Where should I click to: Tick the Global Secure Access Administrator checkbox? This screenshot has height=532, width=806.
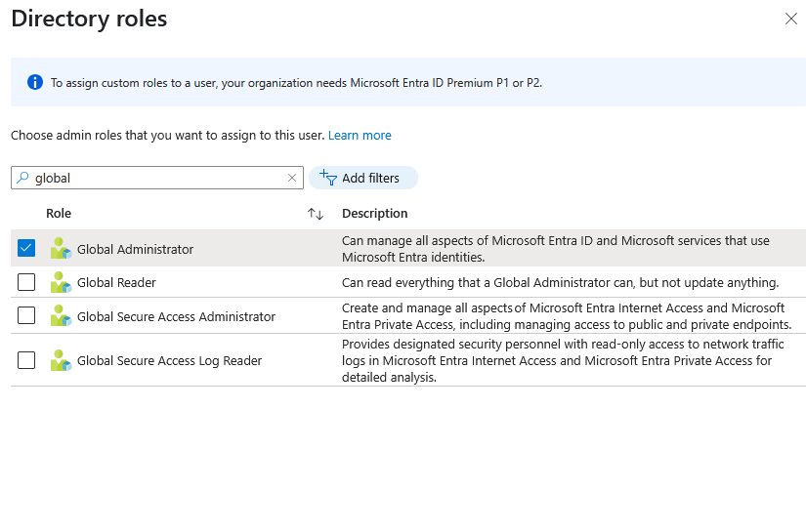[x=26, y=315]
